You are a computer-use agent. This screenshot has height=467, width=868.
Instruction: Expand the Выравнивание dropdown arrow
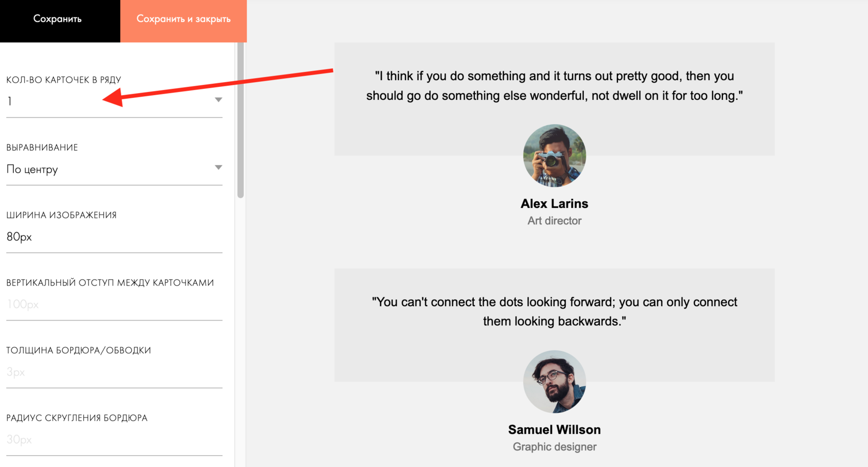(219, 168)
